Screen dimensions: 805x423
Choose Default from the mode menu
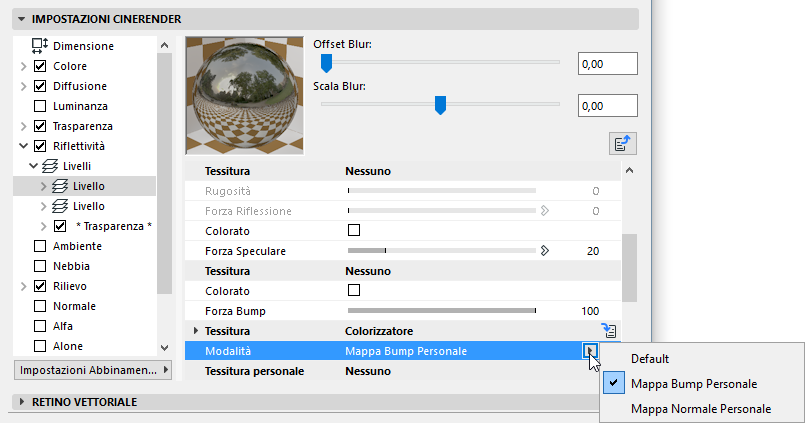(650, 358)
